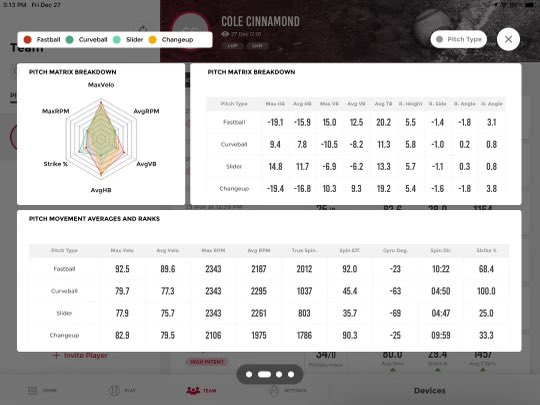Click the MaxVelo radar chart label
Screen dimensions: 540x405
101,85
